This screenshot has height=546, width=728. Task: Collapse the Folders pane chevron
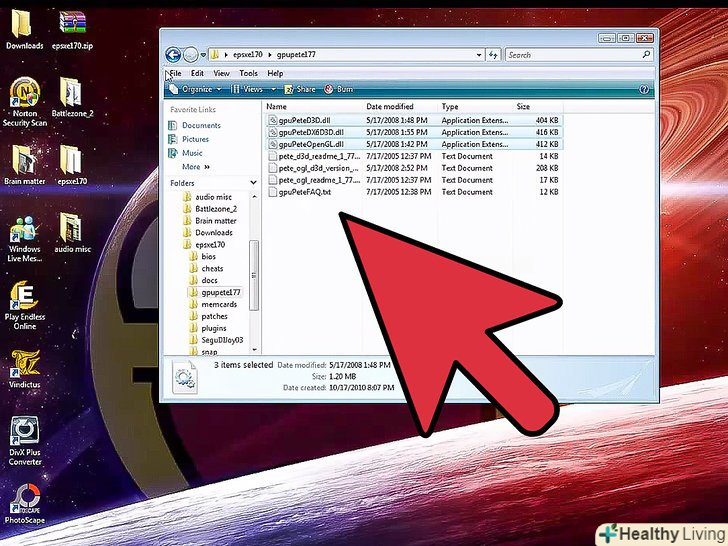pyautogui.click(x=254, y=183)
